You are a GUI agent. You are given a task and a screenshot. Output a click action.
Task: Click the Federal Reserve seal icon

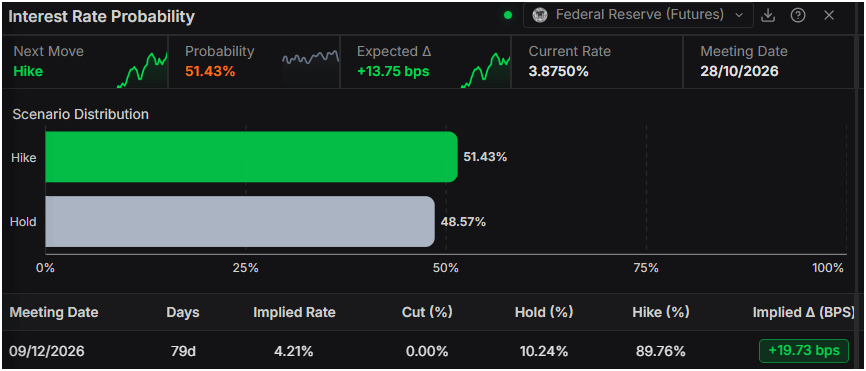click(540, 15)
